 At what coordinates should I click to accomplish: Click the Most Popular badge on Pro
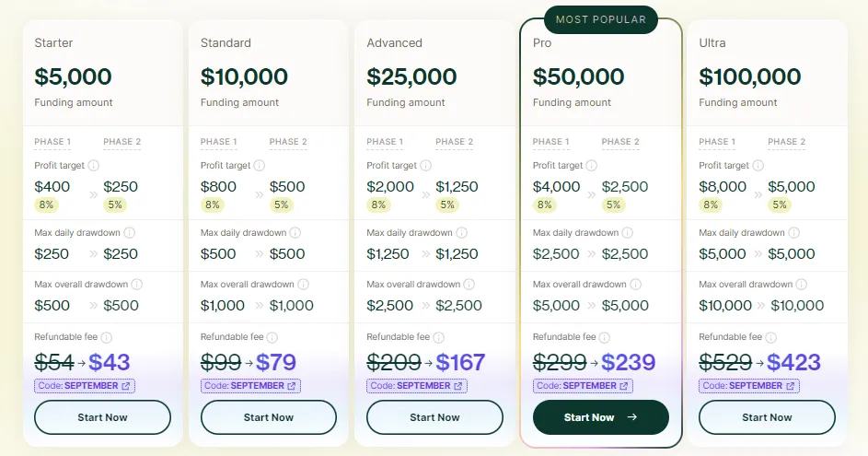pyautogui.click(x=600, y=19)
